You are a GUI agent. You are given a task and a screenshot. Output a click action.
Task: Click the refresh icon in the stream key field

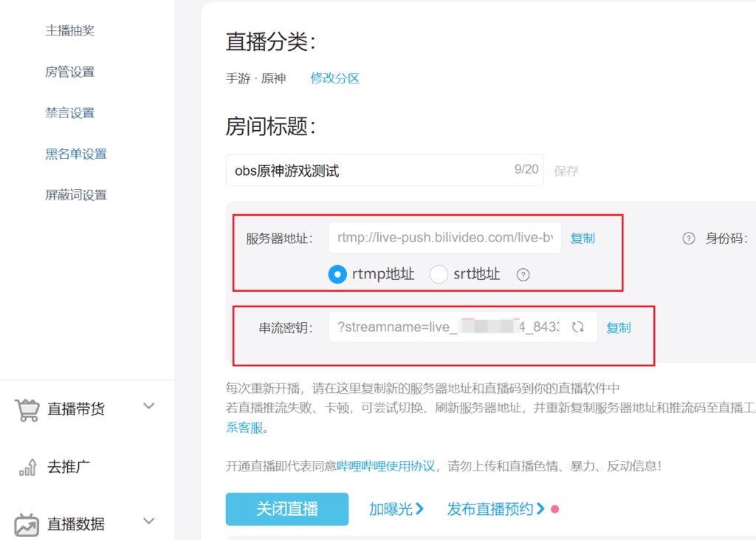[x=578, y=327]
